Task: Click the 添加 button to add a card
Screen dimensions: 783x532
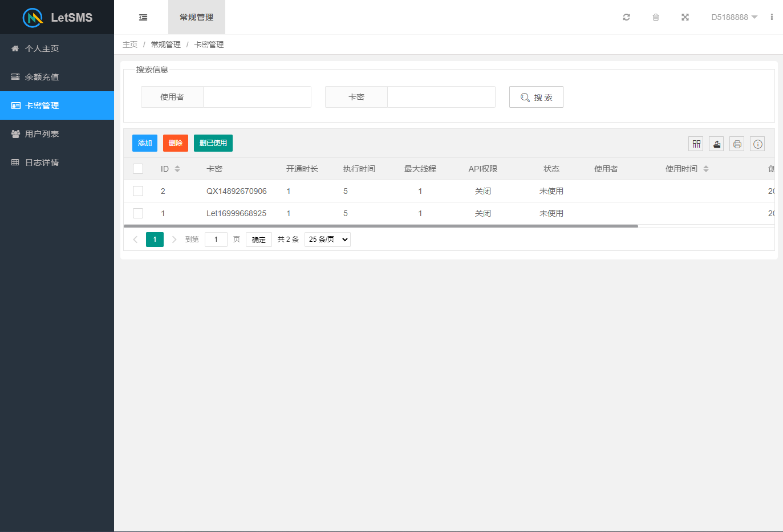Action: pyautogui.click(x=144, y=143)
